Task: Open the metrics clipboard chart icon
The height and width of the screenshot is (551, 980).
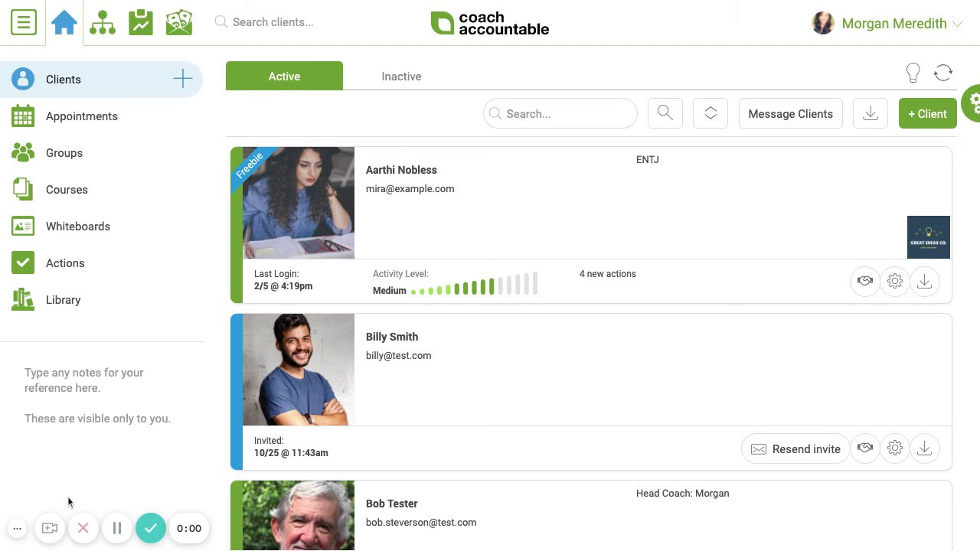Action: 141,22
